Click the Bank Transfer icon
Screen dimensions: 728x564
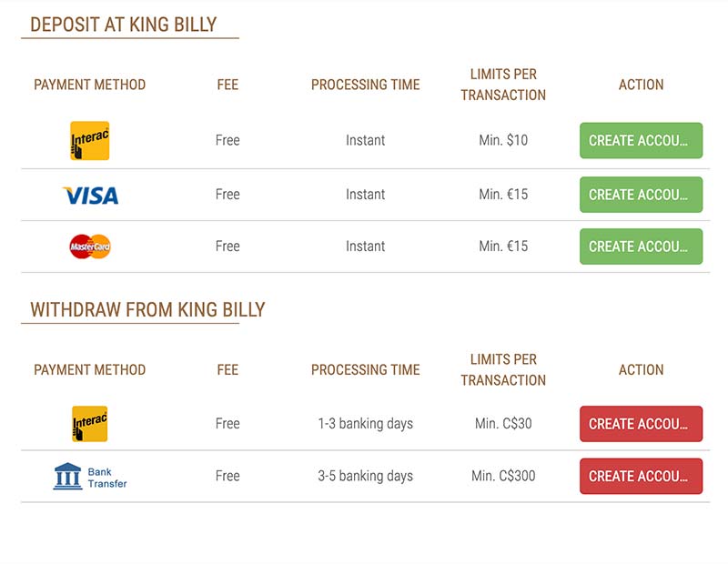(90, 477)
